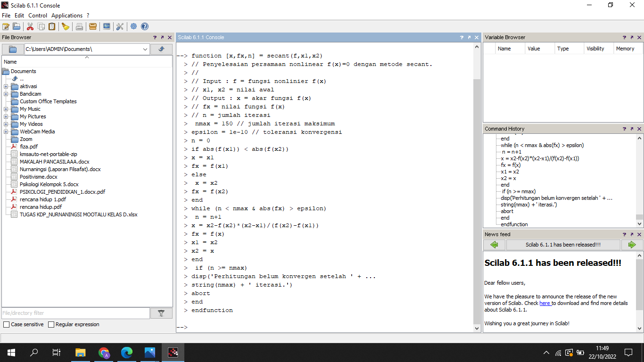Open the Applications menu
The width and height of the screenshot is (644, 362).
click(x=67, y=16)
